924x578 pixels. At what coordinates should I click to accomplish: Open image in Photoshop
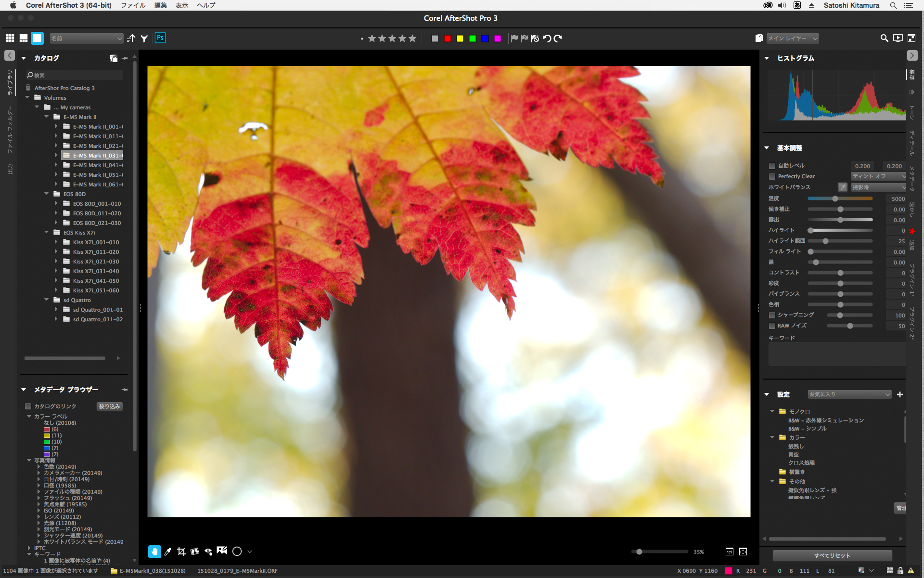(x=160, y=38)
